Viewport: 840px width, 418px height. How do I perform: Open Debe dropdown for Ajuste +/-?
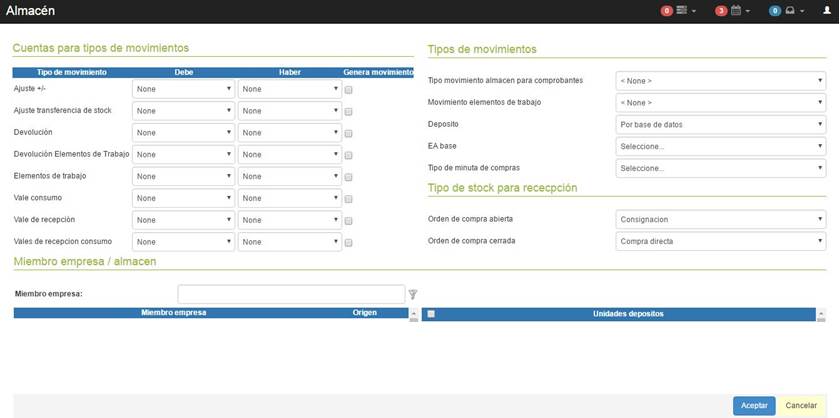183,89
